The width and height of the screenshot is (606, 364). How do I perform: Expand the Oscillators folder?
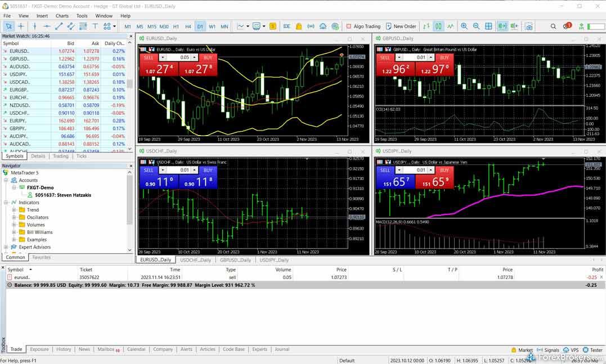coord(14,217)
